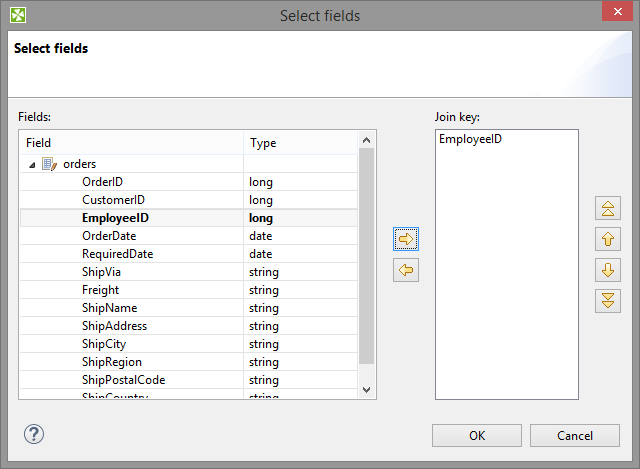Move selected key to bottom

pyautogui.click(x=607, y=301)
